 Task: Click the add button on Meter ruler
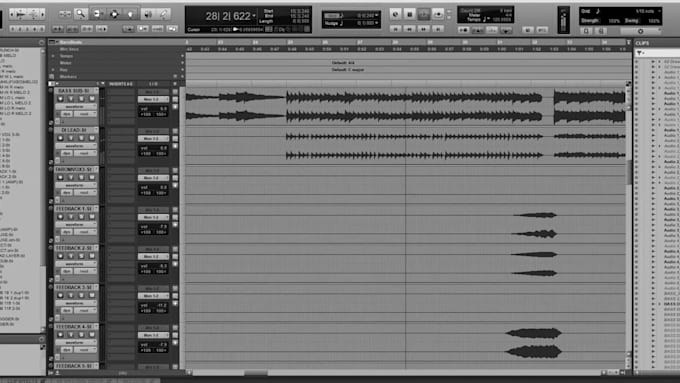182,63
